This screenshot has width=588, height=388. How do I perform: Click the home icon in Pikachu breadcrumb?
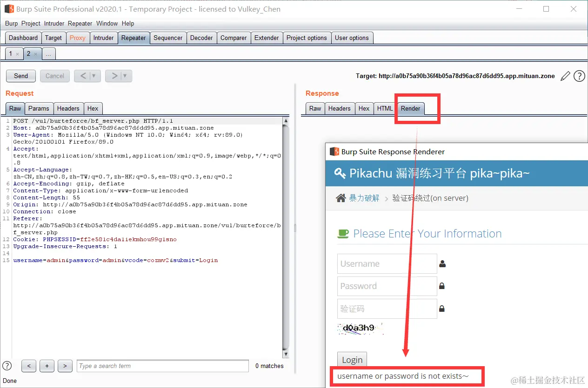[x=341, y=198]
